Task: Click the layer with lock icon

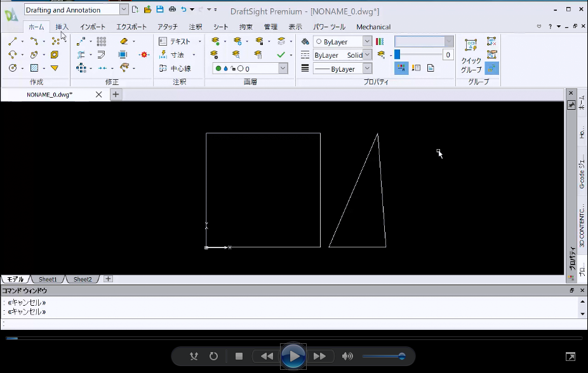Action: pyautogui.click(x=259, y=41)
